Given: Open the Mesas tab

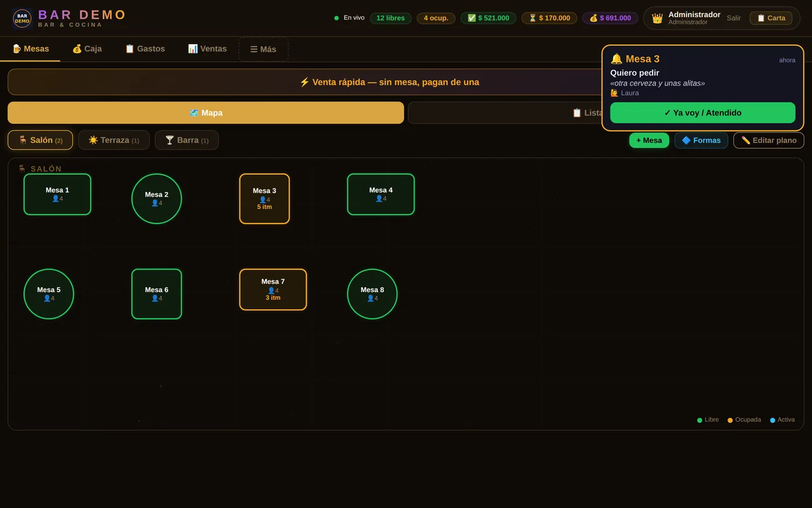Looking at the screenshot, I should (x=30, y=49).
